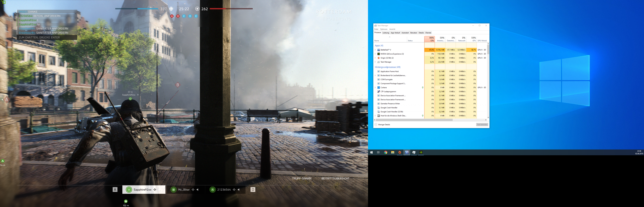Switch to the Leistung tab
Screen dimensions: 644x207
(386, 33)
